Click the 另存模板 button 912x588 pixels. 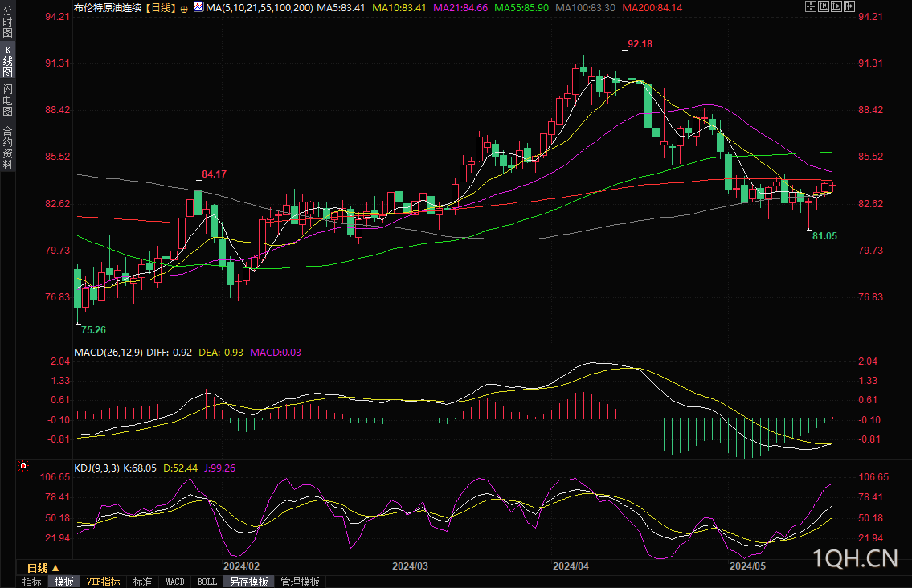point(249,582)
